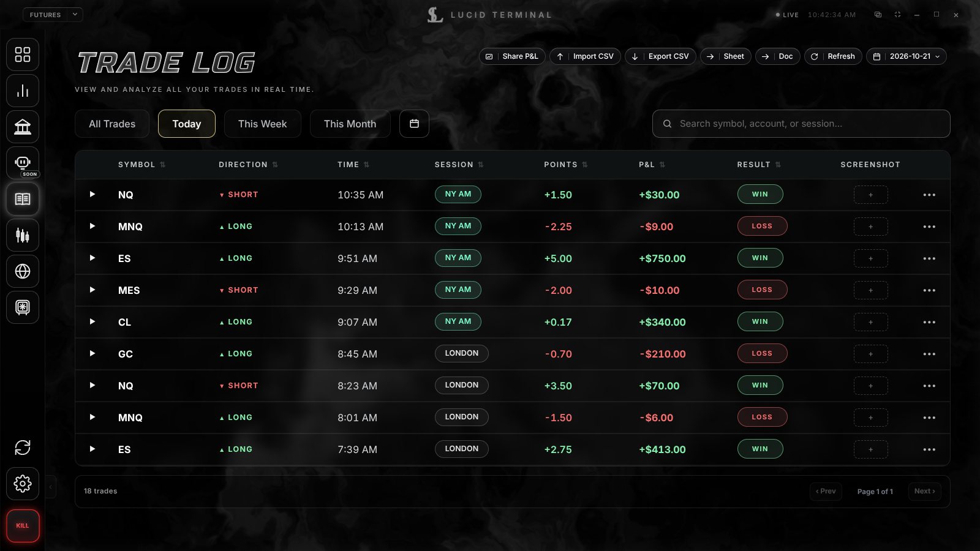The width and height of the screenshot is (980, 551).
Task: Sort table by Symbol column
Action: click(x=141, y=165)
